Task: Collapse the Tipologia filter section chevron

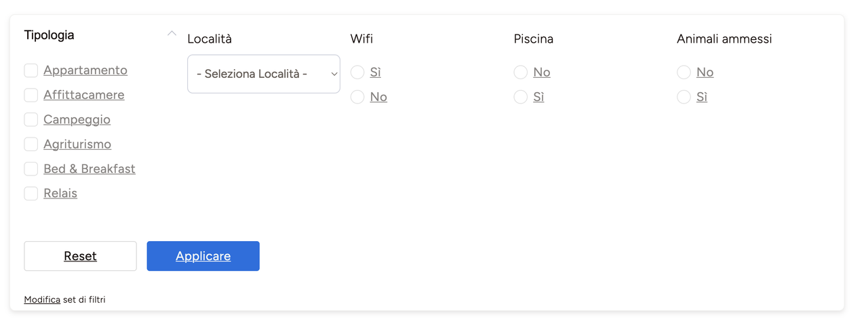Action: [x=172, y=33]
